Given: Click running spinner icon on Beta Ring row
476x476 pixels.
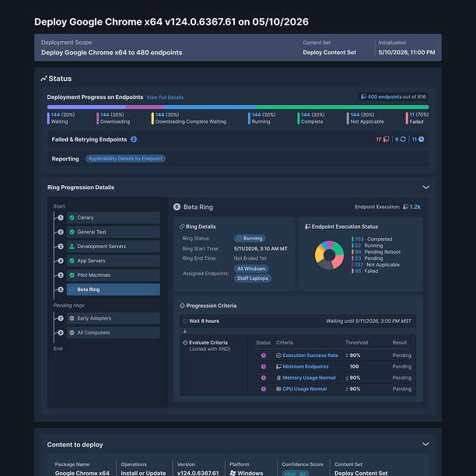Looking at the screenshot, I should point(72,289).
